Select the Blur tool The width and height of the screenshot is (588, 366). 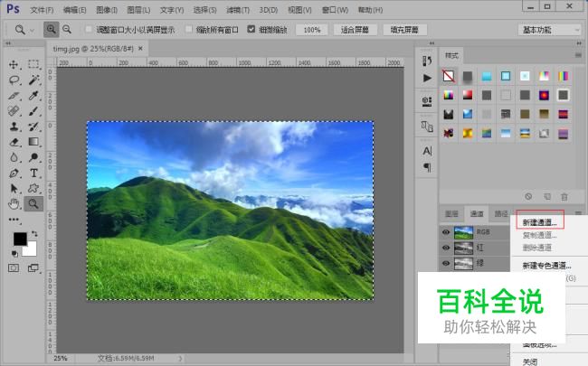(14, 157)
